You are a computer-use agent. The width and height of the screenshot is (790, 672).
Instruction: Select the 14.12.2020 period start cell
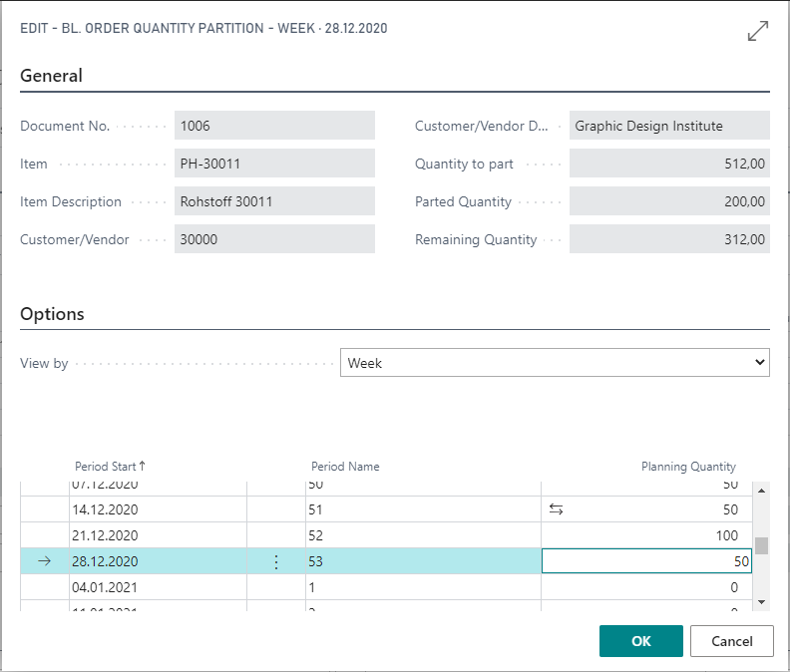click(x=158, y=509)
